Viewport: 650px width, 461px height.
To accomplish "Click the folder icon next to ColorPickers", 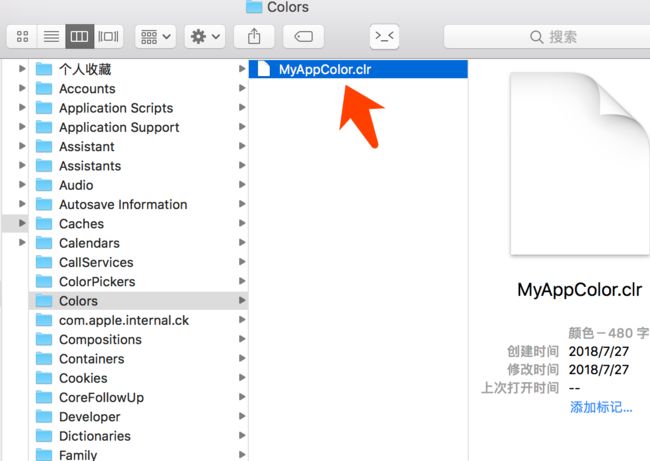I will pyautogui.click(x=44, y=281).
